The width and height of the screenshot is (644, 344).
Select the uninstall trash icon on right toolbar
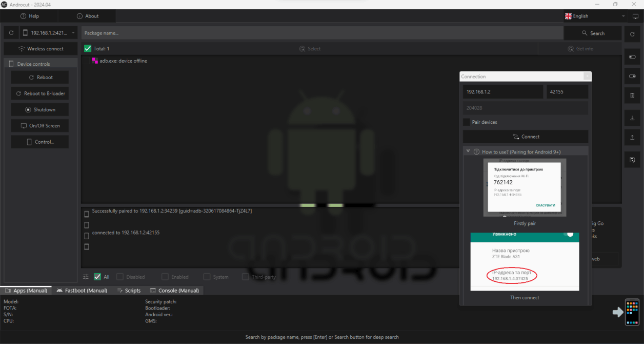[632, 95]
